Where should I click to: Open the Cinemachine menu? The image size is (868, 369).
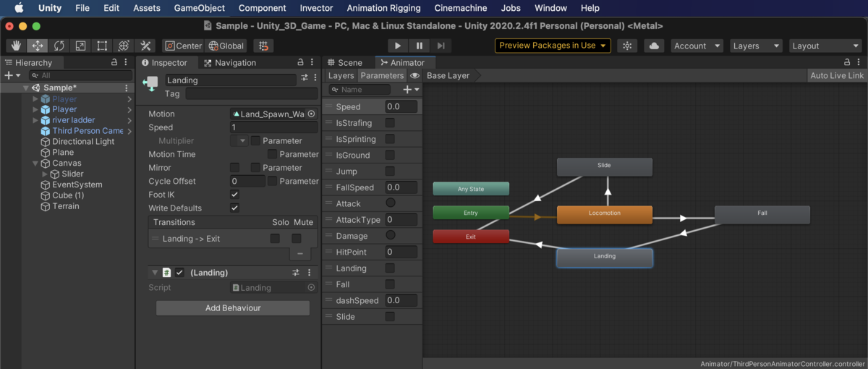coord(460,8)
